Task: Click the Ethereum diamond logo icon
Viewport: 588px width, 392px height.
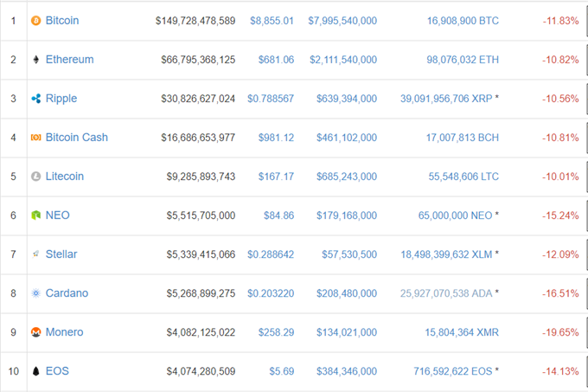Action: 36,60
